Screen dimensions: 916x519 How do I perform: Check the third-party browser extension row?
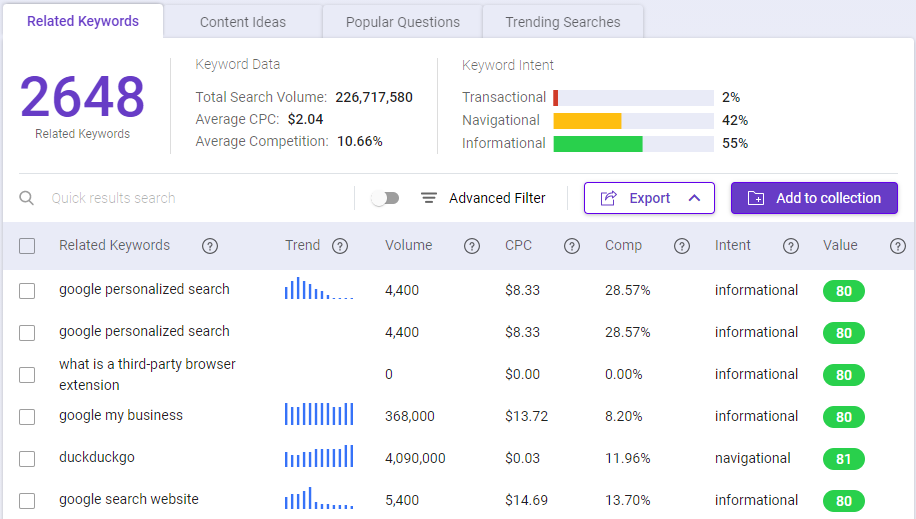[x=27, y=375]
